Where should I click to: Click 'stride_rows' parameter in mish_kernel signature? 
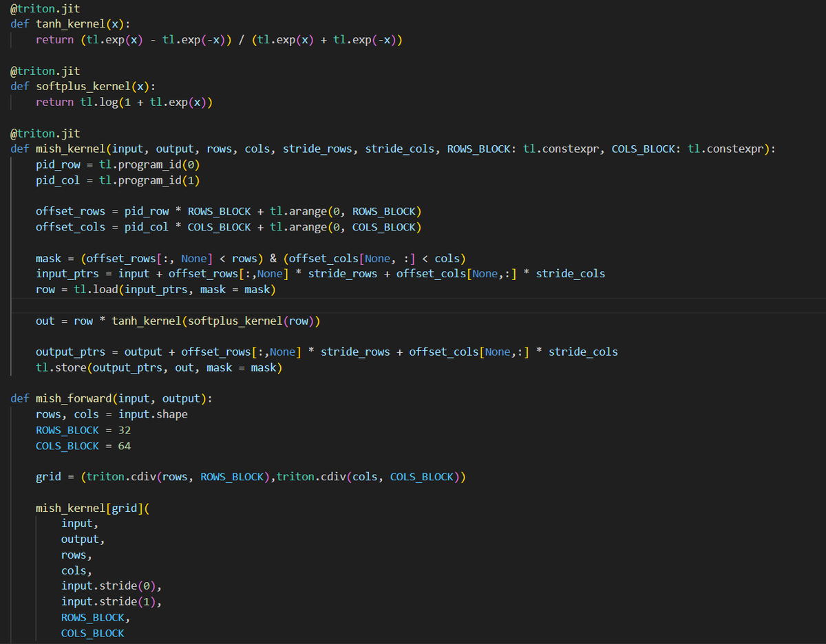click(317, 149)
